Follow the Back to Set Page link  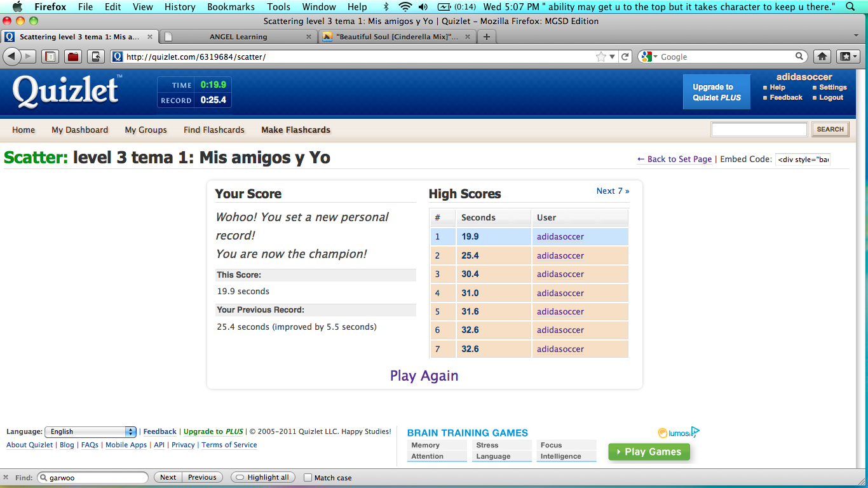(x=674, y=159)
